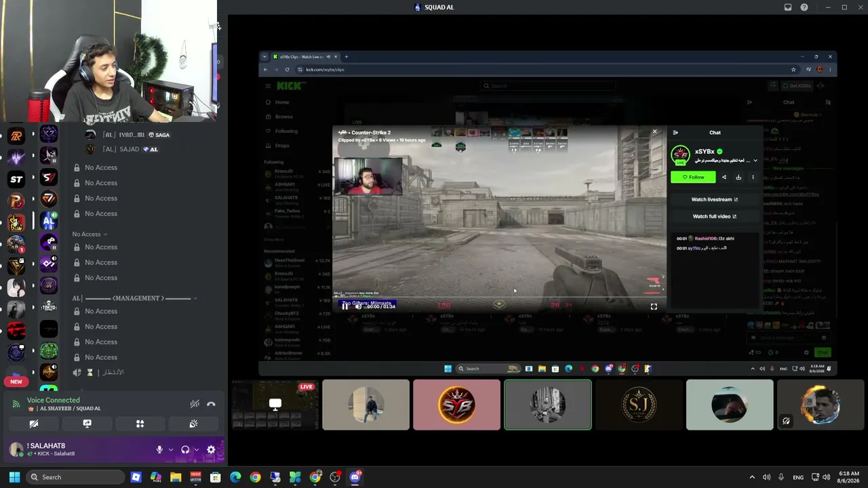Select the LIVE screen share tile
Image resolution: width=868 pixels, height=488 pixels.
coord(275,405)
